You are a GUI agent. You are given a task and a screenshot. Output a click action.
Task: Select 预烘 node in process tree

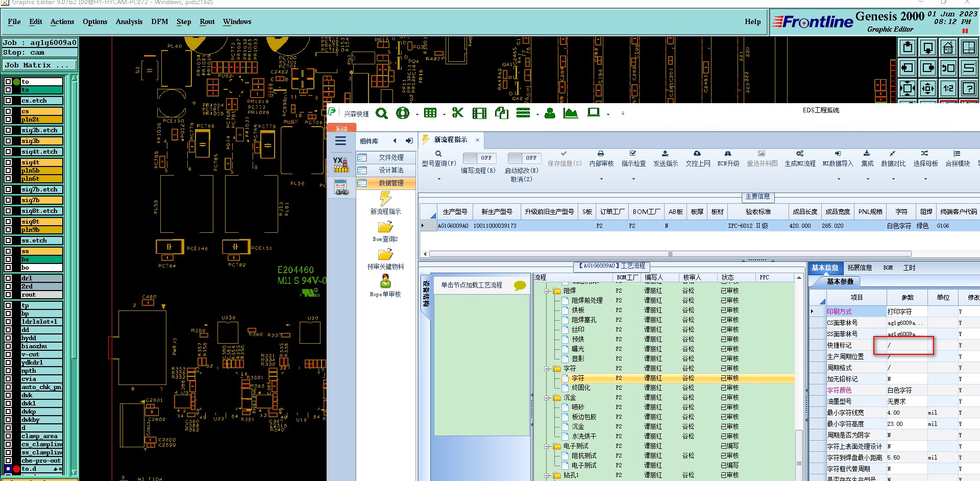(578, 340)
